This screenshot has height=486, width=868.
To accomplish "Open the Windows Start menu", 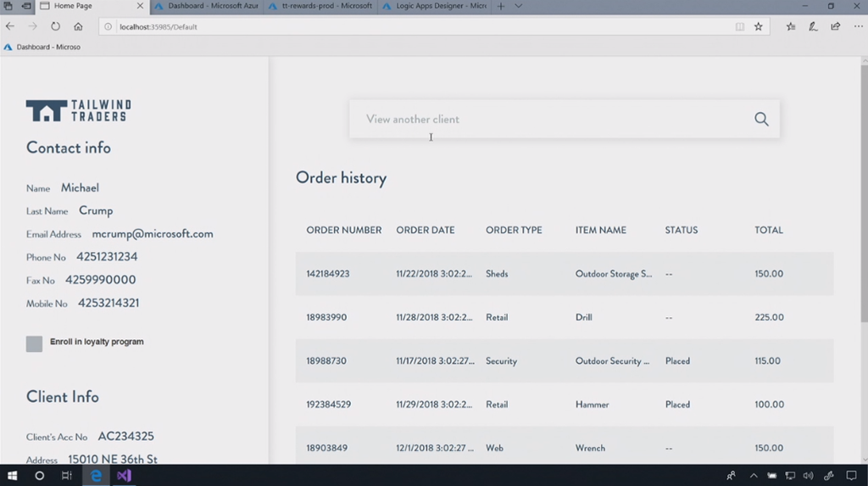I will click(x=12, y=476).
